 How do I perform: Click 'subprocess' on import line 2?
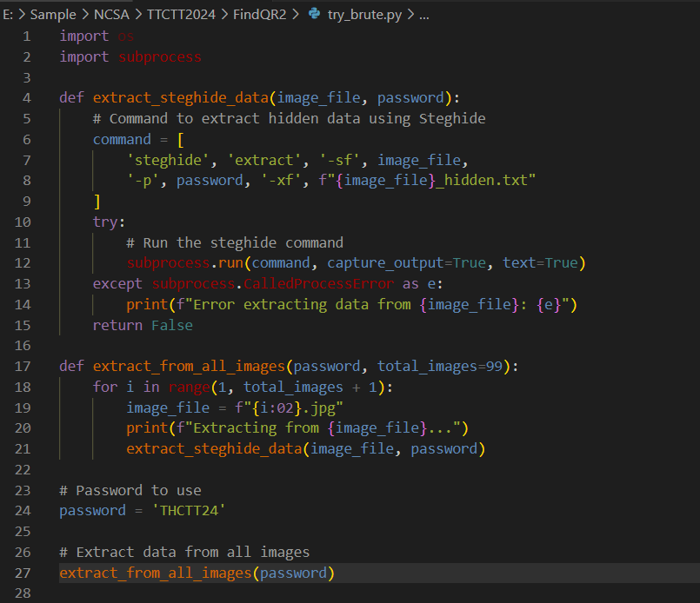coord(160,57)
